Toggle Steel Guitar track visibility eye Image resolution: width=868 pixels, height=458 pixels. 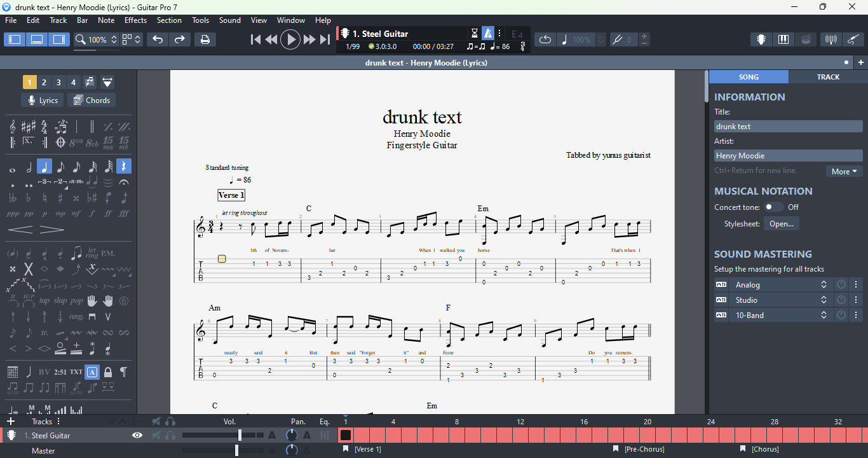point(137,435)
